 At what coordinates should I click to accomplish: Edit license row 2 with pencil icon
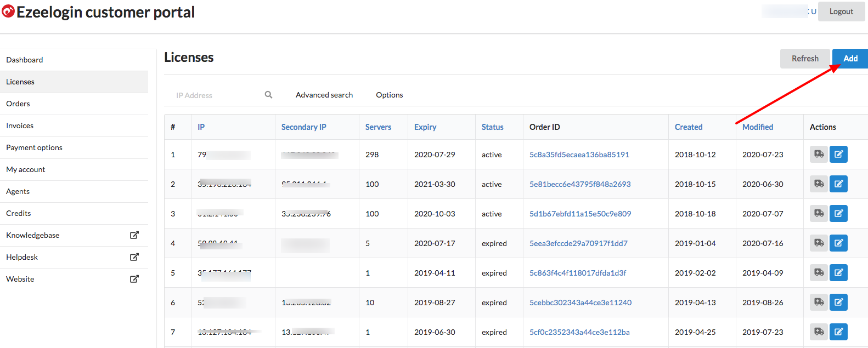pos(838,184)
